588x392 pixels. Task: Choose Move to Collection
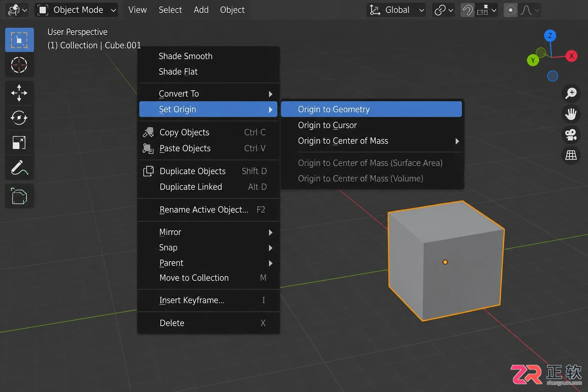pos(208,278)
